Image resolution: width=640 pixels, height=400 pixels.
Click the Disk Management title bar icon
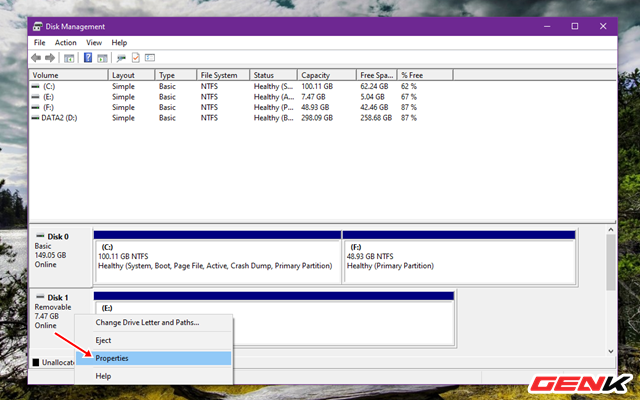click(x=39, y=27)
